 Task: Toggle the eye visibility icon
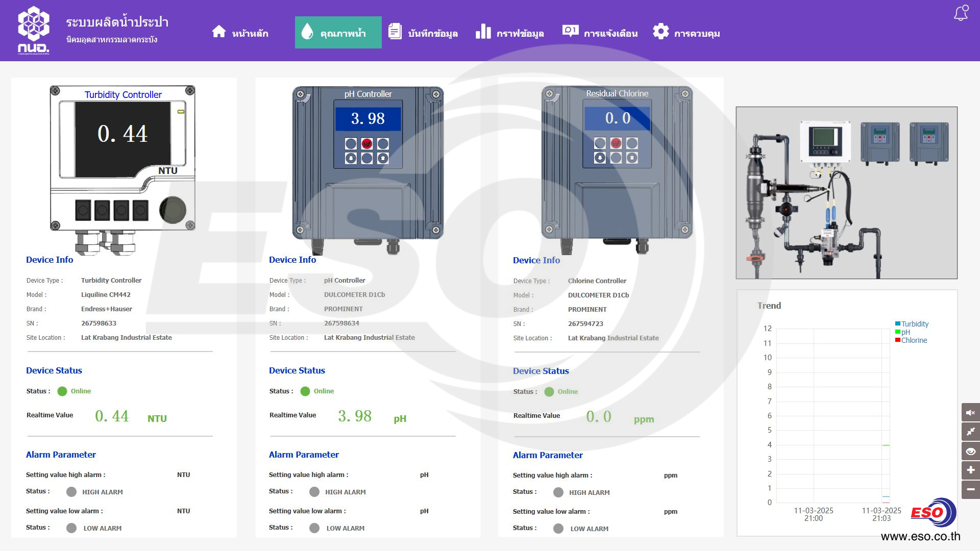click(x=970, y=451)
